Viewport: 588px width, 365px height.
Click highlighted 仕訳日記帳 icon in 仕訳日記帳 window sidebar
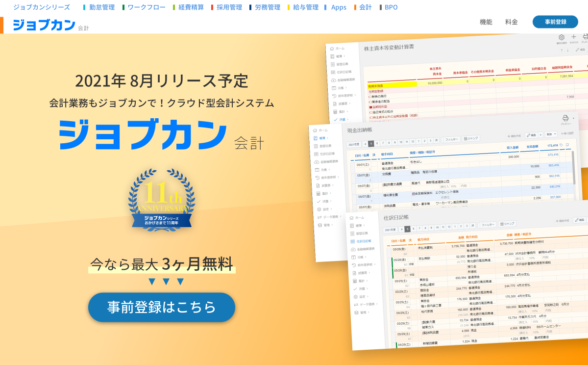(352, 241)
